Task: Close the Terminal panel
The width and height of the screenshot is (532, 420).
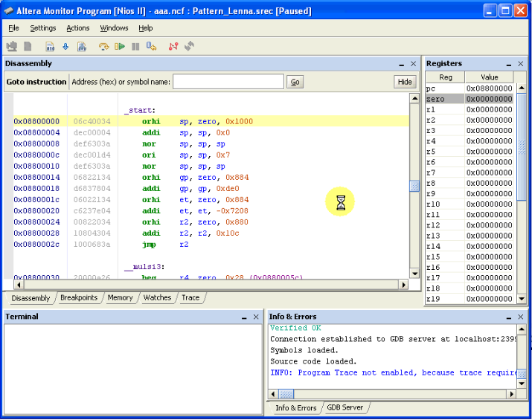Action: (256, 317)
